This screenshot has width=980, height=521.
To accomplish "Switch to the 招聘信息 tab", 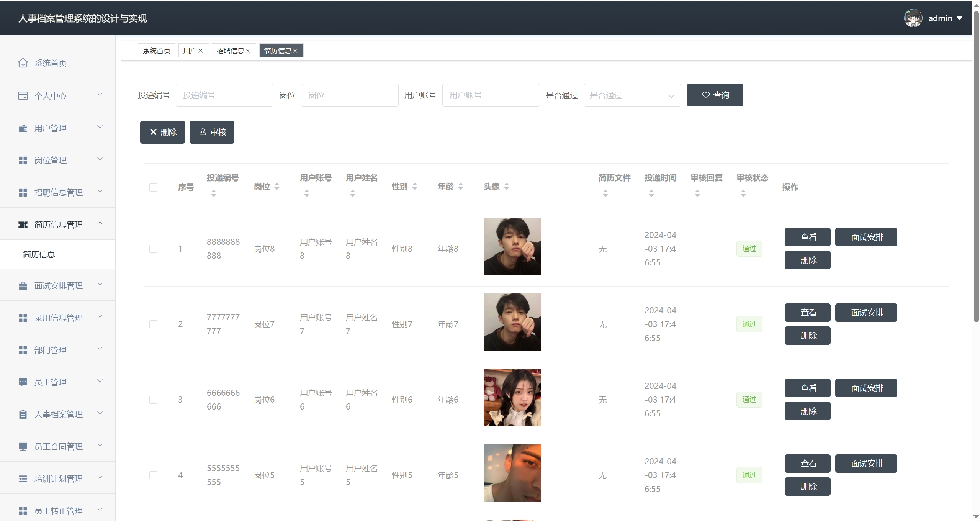I will (x=230, y=51).
